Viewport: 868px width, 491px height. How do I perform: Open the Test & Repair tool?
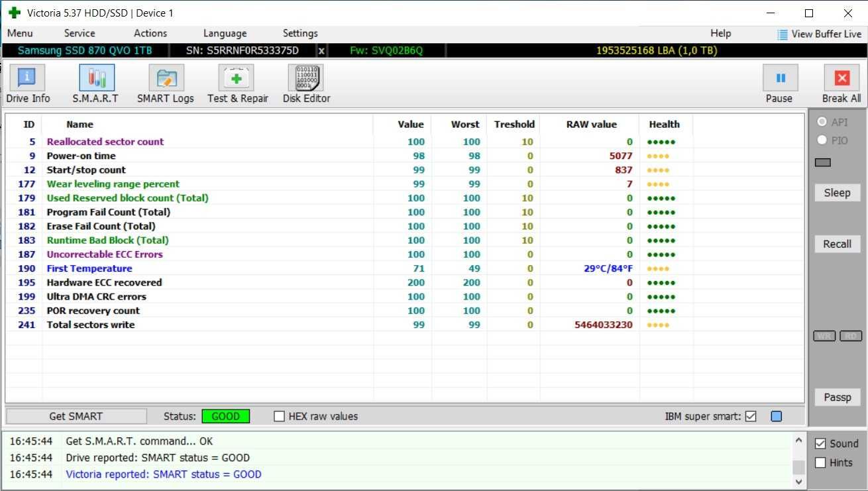click(x=237, y=84)
